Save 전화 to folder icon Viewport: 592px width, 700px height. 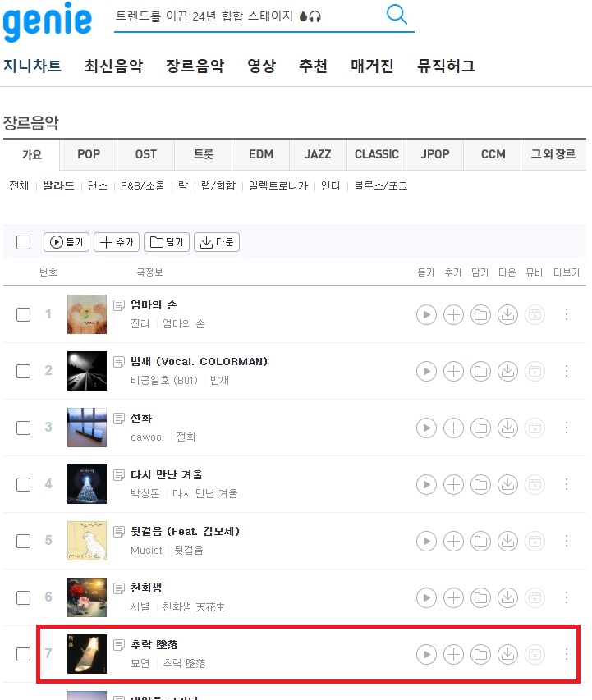[481, 428]
